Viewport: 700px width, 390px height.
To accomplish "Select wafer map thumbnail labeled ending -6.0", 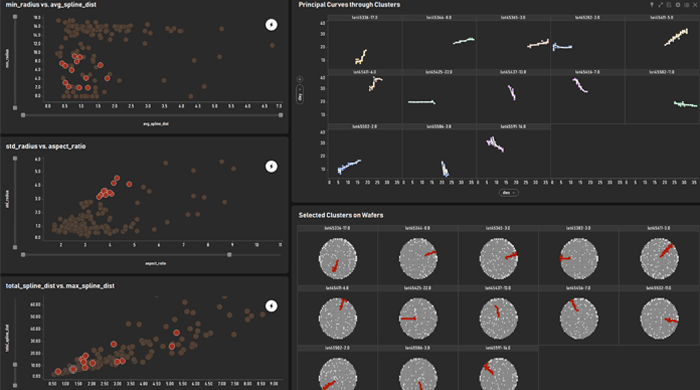I will pyautogui.click(x=338, y=319).
